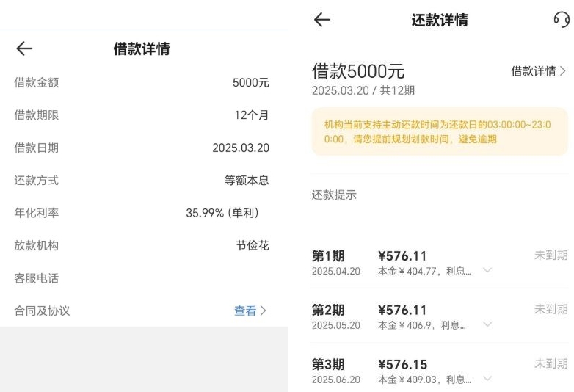574x392 pixels.
Task: Tap due date 2025.06.20
Action: [x=335, y=380]
